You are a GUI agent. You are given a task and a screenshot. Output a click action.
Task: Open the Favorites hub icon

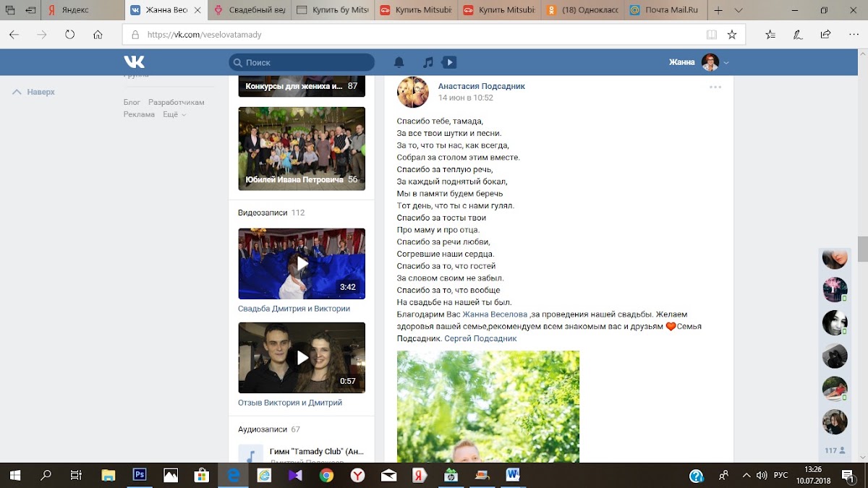pyautogui.click(x=770, y=34)
